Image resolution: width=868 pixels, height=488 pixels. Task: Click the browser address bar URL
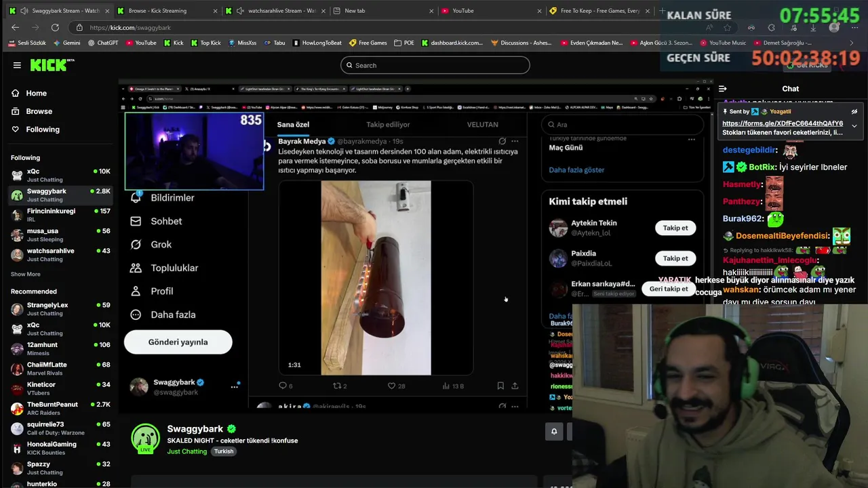[x=130, y=28]
